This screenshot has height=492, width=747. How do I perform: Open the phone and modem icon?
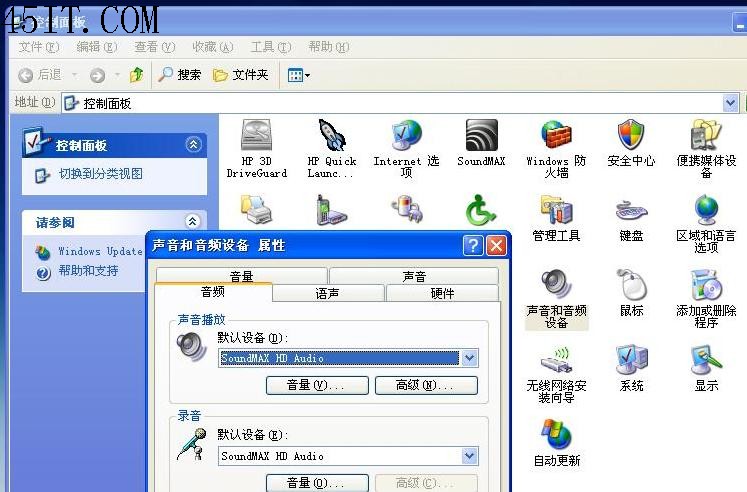tap(332, 210)
